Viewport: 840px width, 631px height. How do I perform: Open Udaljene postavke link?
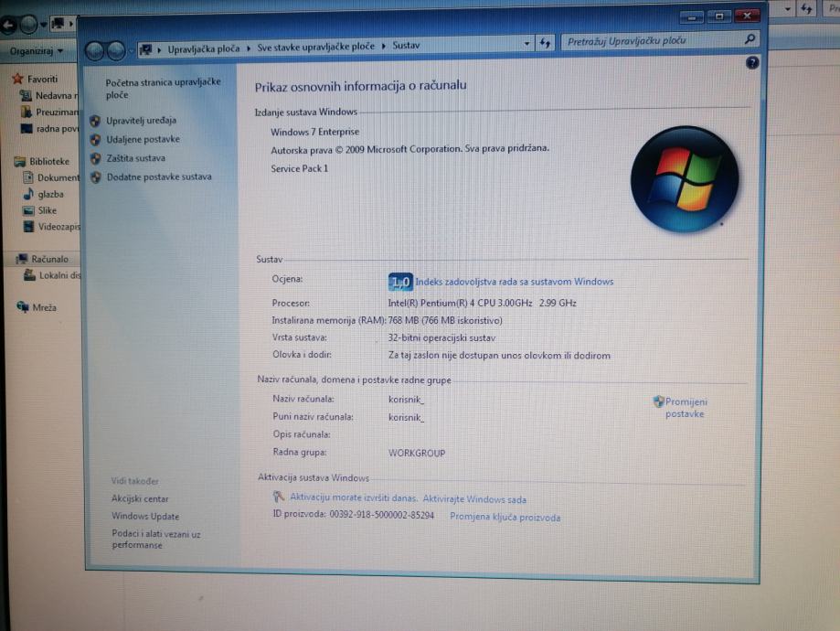143,139
